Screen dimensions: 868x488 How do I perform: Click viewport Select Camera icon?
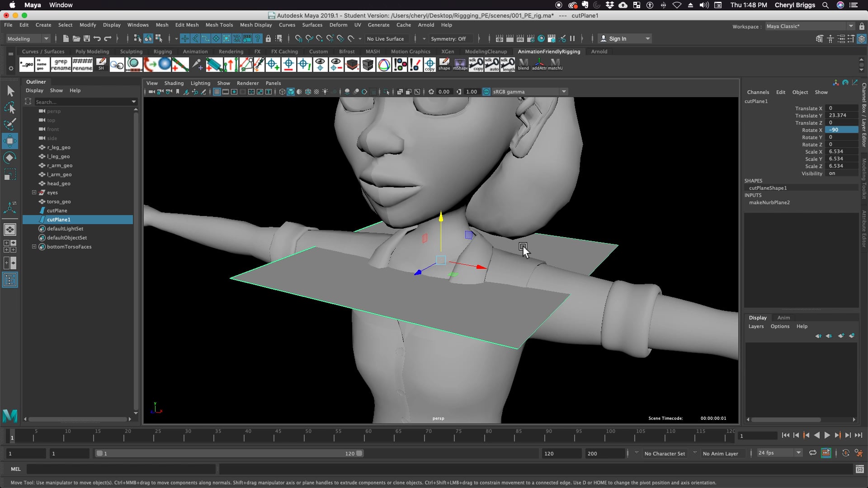click(x=151, y=92)
